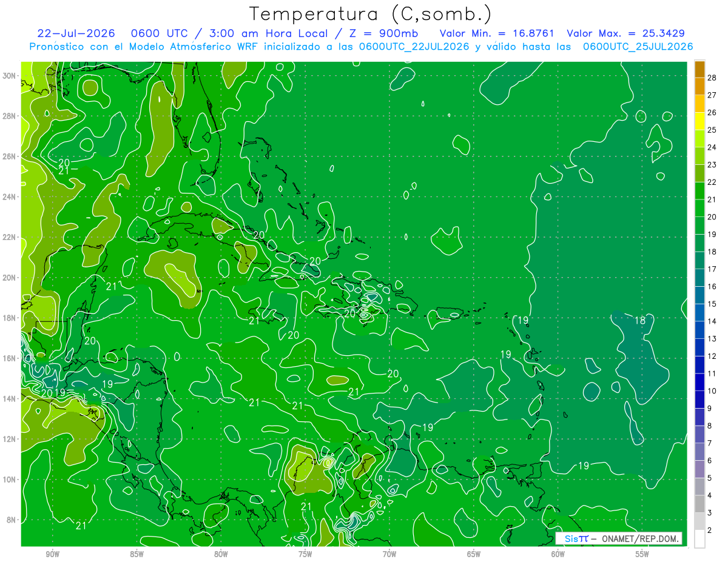This screenshot has width=728, height=562.
Task: Click the color scale label 9
Action: point(710,409)
